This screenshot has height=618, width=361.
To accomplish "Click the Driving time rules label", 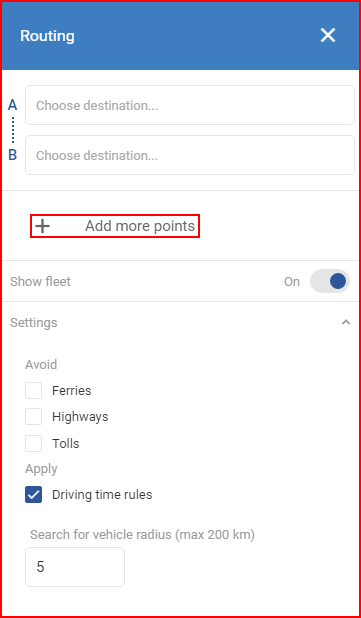I will pos(102,495).
